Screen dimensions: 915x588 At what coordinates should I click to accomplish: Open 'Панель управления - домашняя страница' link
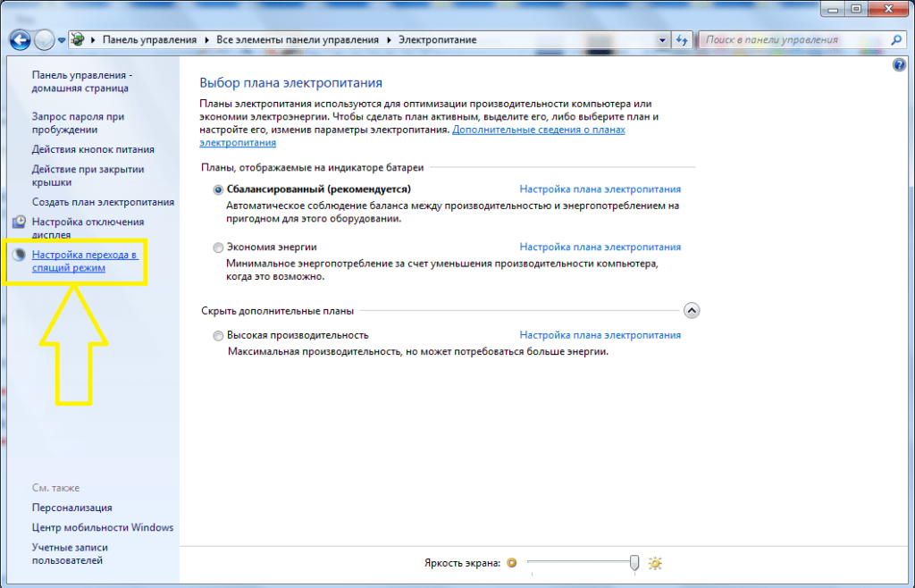[x=82, y=81]
